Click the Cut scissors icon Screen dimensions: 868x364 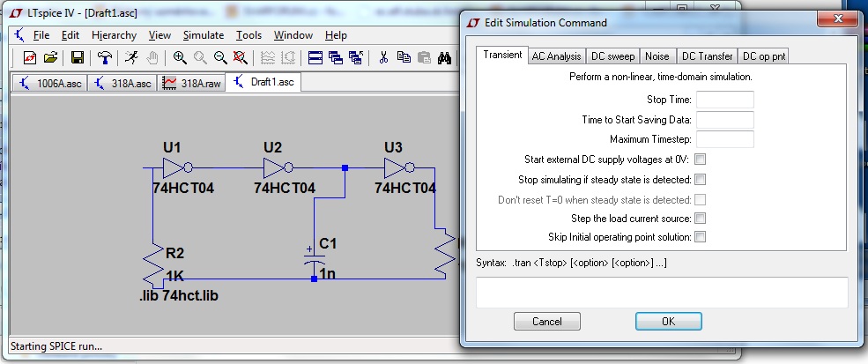pos(383,57)
